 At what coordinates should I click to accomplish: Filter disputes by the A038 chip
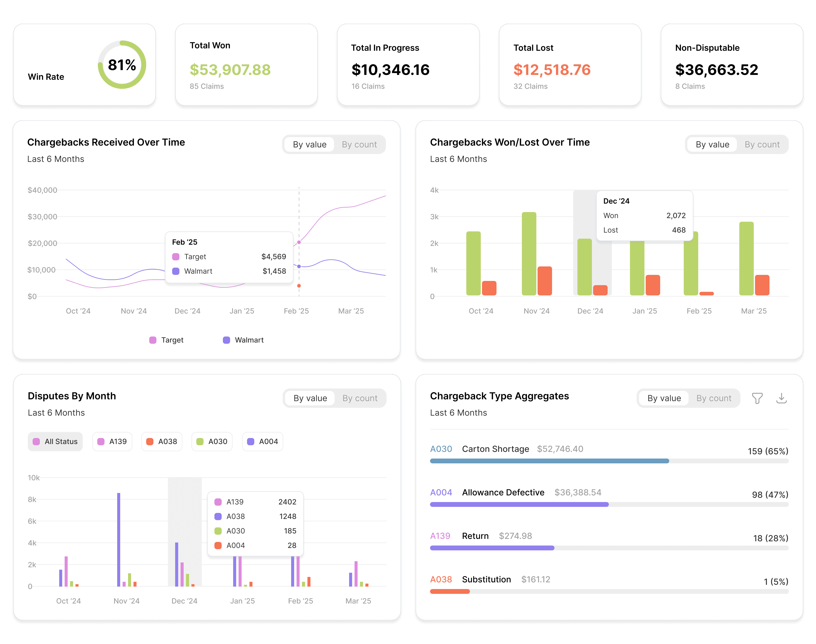tap(162, 442)
